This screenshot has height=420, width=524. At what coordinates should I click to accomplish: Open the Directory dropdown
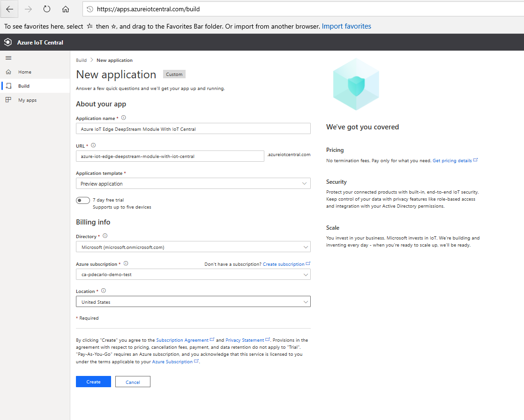pyautogui.click(x=193, y=247)
